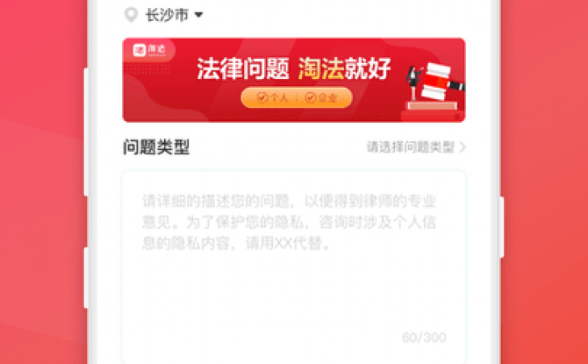The height and width of the screenshot is (364, 588).
Task: Check the 企业 option in banner
Action: point(320,98)
